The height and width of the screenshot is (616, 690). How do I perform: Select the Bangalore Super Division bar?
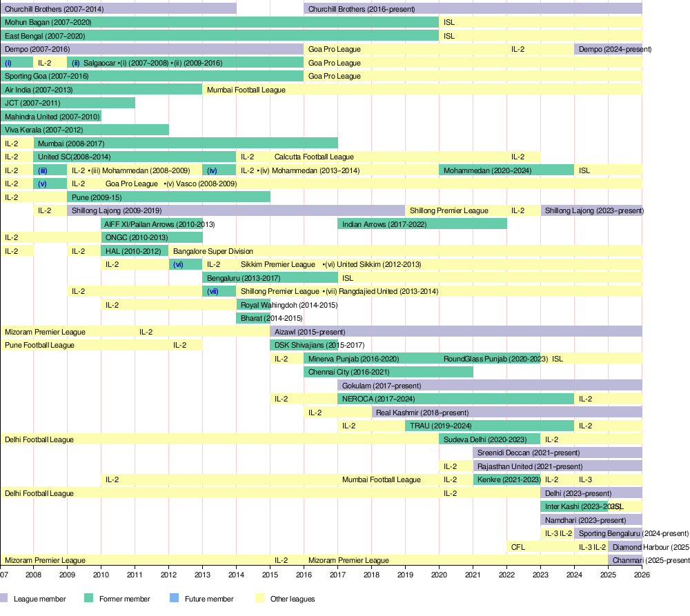click(x=405, y=251)
